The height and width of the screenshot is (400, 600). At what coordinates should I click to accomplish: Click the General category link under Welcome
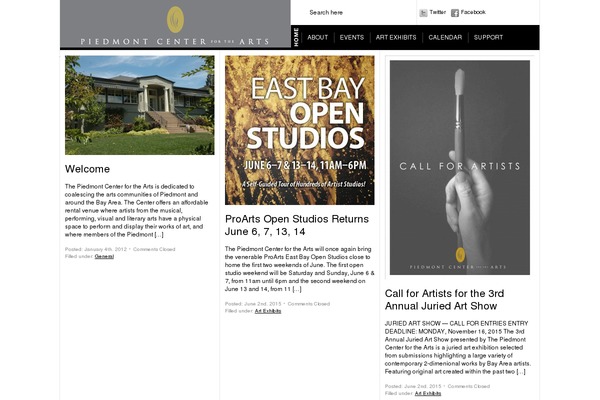(104, 256)
